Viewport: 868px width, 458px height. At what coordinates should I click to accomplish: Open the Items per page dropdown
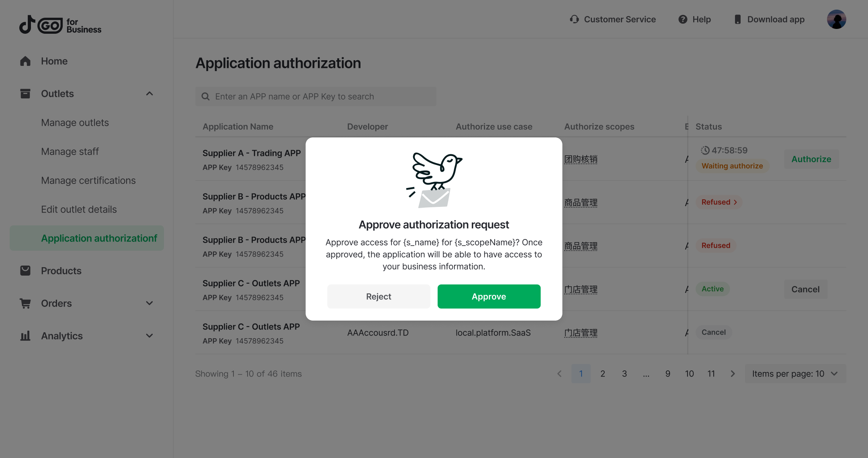pos(795,374)
